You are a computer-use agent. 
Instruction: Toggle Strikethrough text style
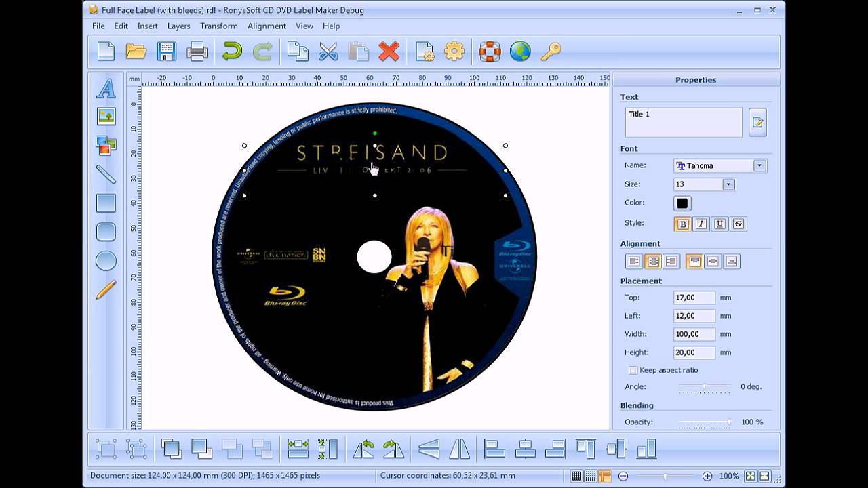pyautogui.click(x=738, y=224)
